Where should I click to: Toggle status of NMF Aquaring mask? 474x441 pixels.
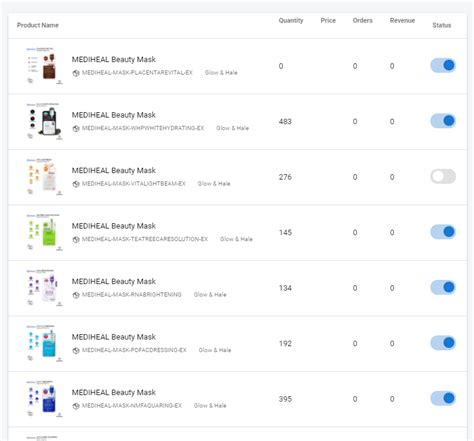pos(443,398)
